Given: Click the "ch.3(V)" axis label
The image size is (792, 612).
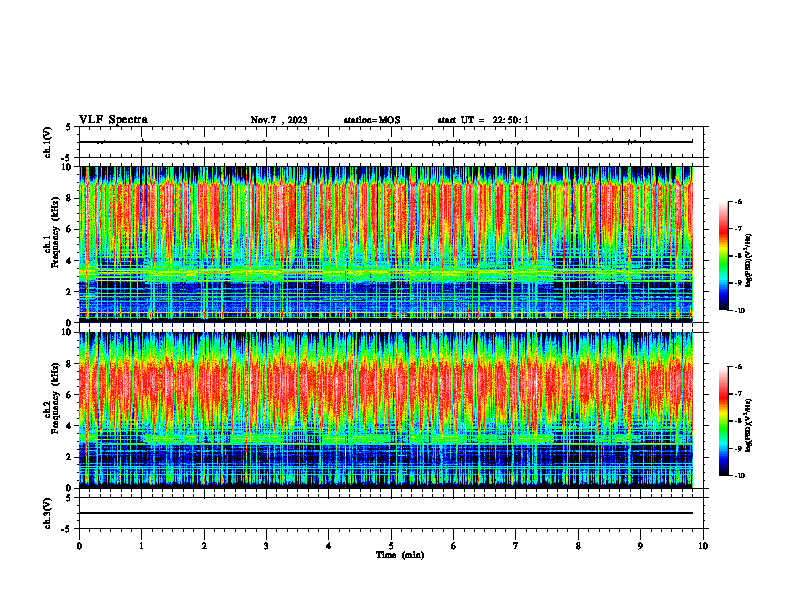Looking at the screenshot, I should tap(48, 513).
